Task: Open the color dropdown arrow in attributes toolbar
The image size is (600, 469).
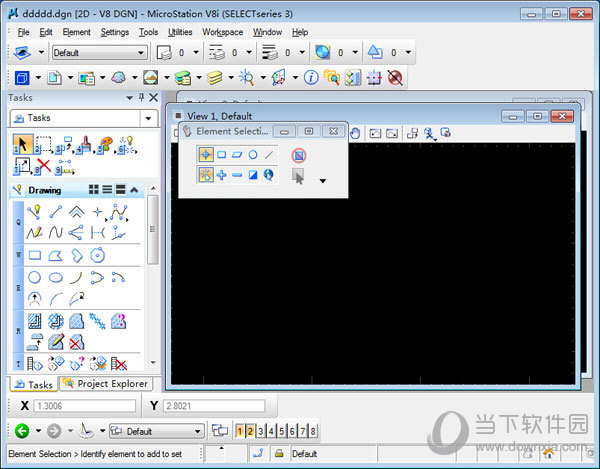Action: click(x=196, y=52)
